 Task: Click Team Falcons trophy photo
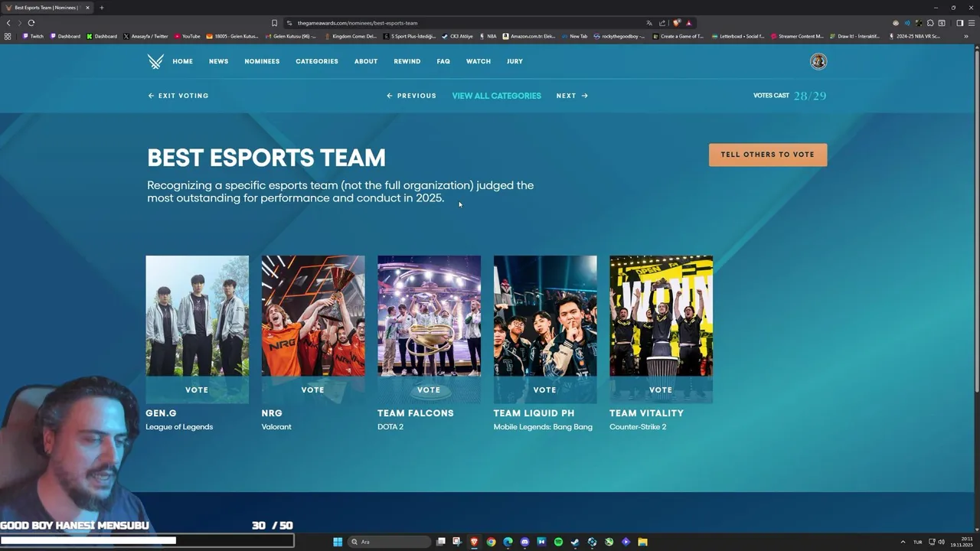[x=429, y=316]
